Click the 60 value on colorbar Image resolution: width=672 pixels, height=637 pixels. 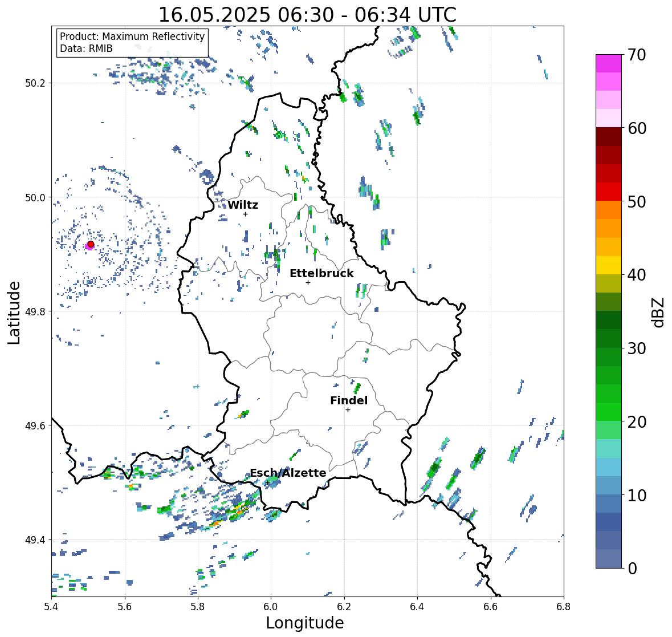click(x=637, y=128)
